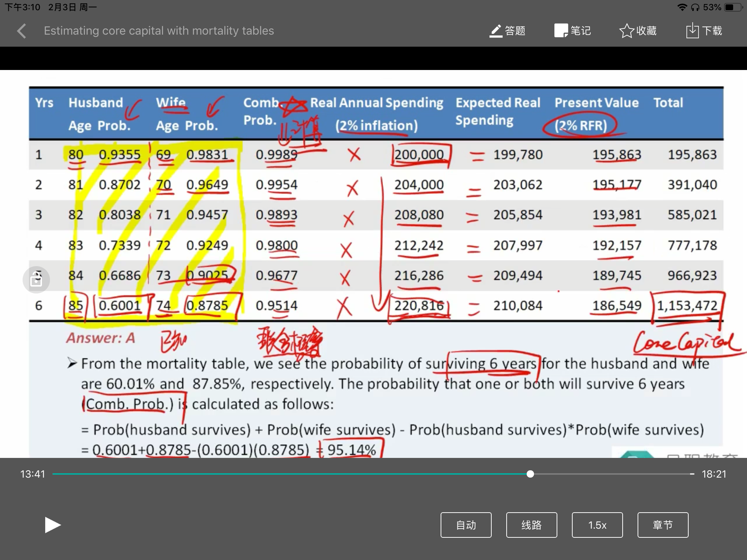Tap the total cell 1,153,472
This screenshot has width=747, height=560.
[x=687, y=306]
